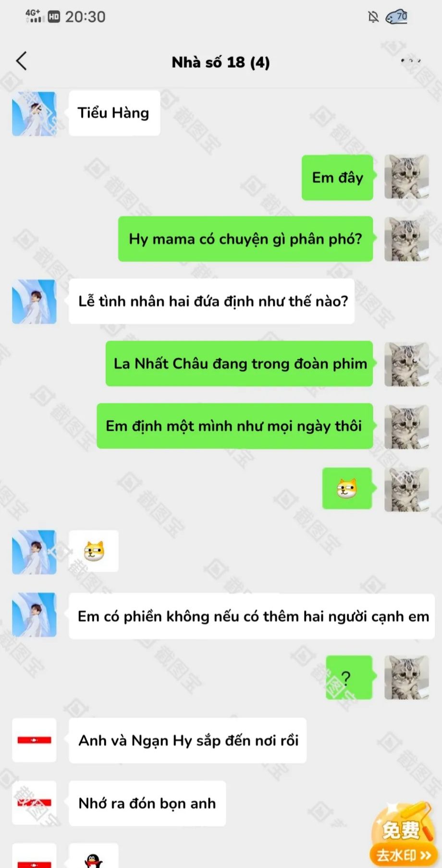This screenshot has width=442, height=868.
Task: Tap the green '?' message bubble
Action: click(x=349, y=677)
